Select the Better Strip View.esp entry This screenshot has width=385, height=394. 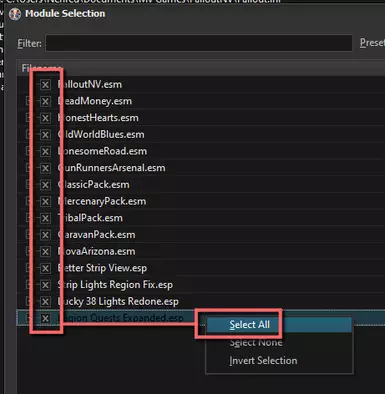pos(102,268)
